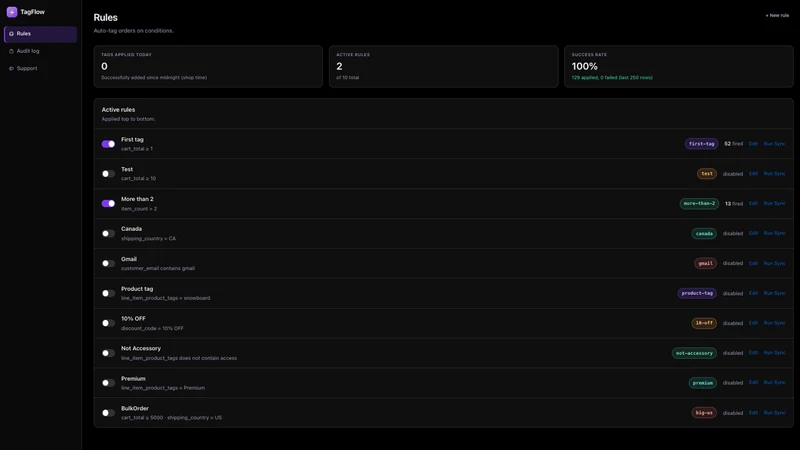Edit the 10% OFF rule
The width and height of the screenshot is (800, 450).
(x=753, y=323)
